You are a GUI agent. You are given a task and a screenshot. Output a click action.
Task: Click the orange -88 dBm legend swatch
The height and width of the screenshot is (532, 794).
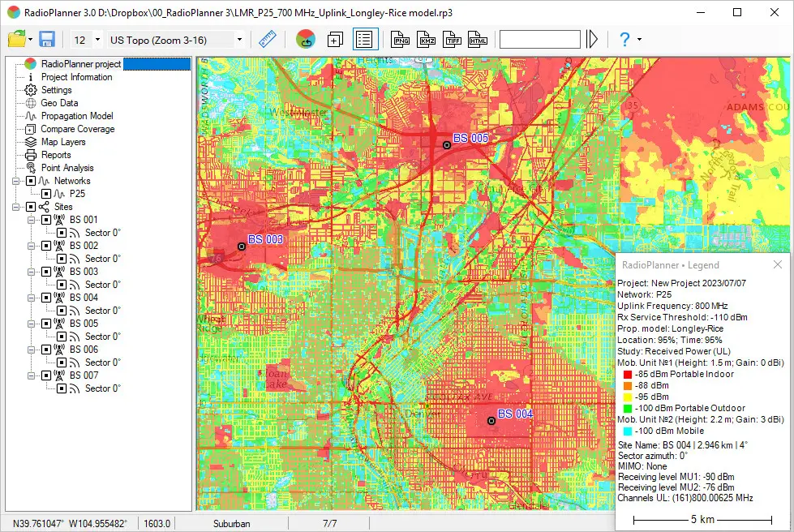click(628, 386)
